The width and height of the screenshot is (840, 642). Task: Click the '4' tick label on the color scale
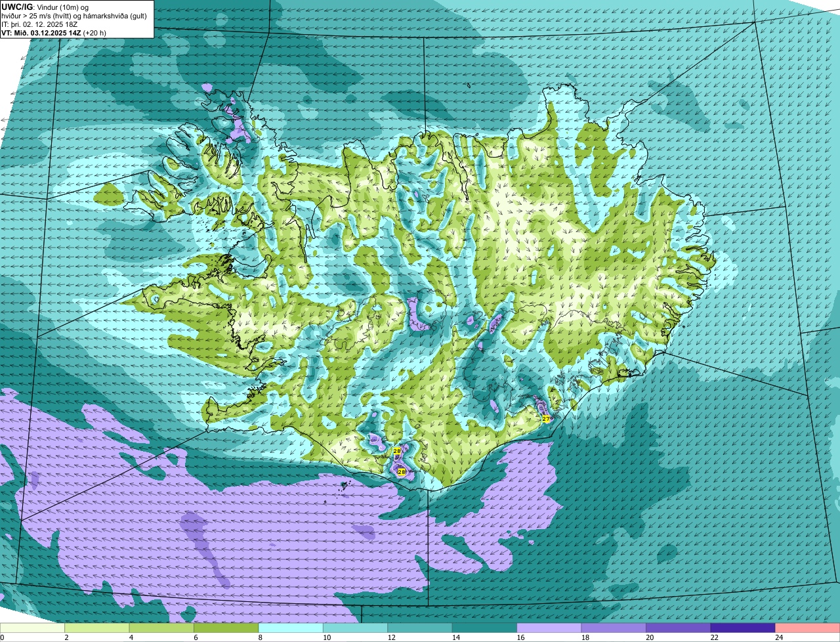click(x=131, y=637)
